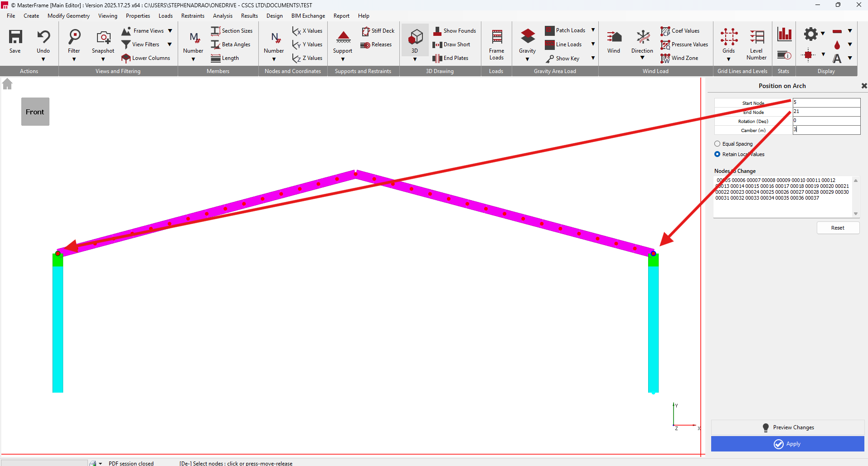Viewport: 868px width, 466px height.
Task: Click the Gravity load icon
Action: (x=528, y=37)
